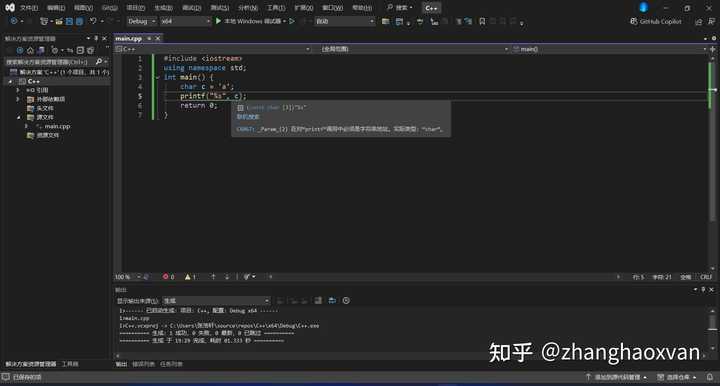Open the 生成 (Build) menu
Screen dimensions: 720x386
click(x=163, y=8)
